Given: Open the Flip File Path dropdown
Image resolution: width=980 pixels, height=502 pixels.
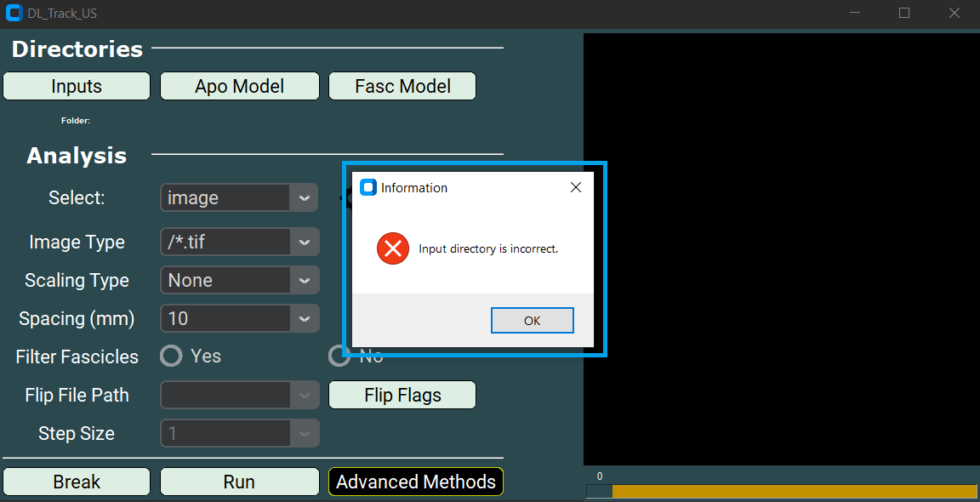Looking at the screenshot, I should click(x=239, y=395).
